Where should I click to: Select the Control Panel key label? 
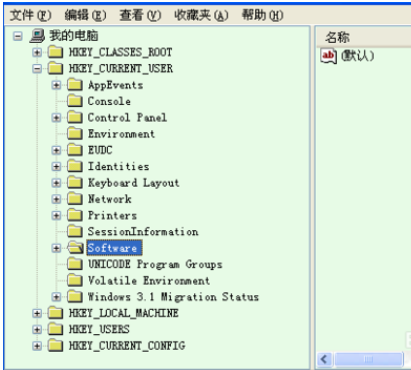127,117
